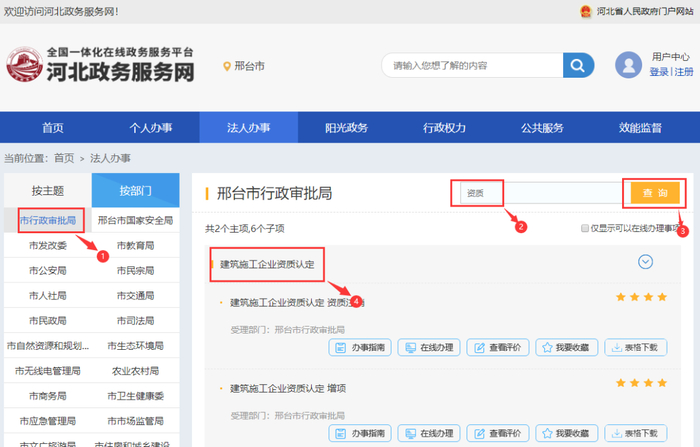Screen dimensions: 700x447
Task: Open the 阳光政务 nav tab
Action: (x=346, y=128)
